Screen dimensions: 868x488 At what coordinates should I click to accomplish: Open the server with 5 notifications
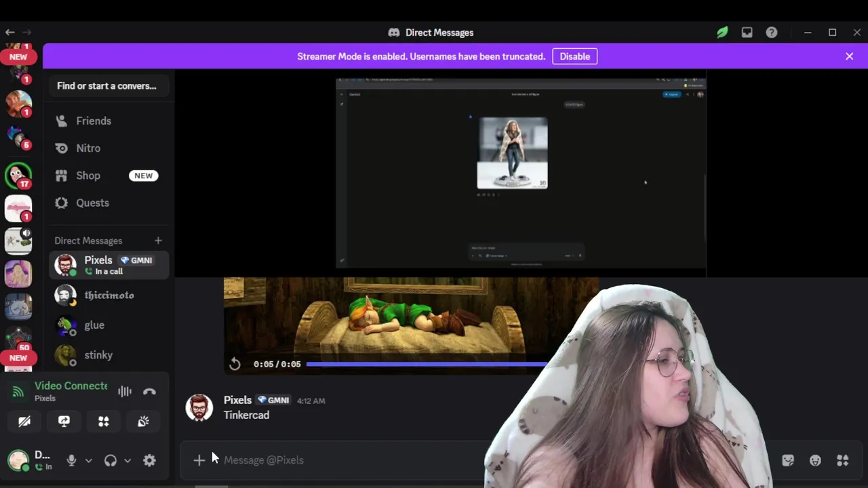click(x=18, y=138)
